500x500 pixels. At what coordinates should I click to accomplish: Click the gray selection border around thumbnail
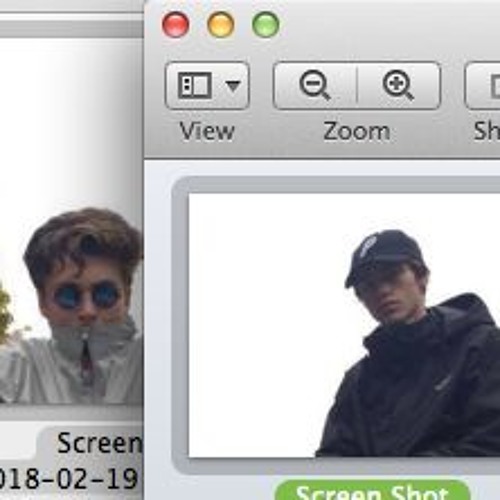pos(180,325)
